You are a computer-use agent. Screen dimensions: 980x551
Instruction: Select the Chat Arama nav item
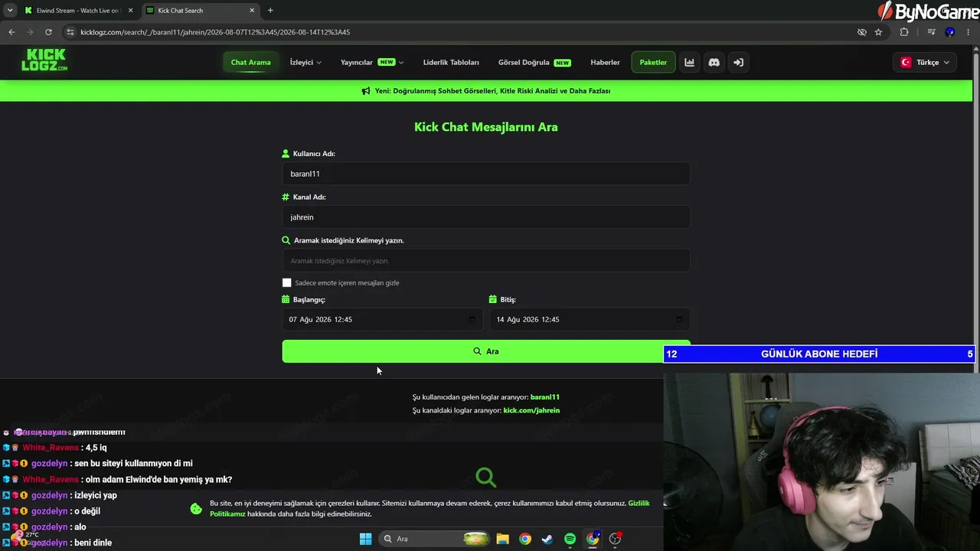pos(251,63)
